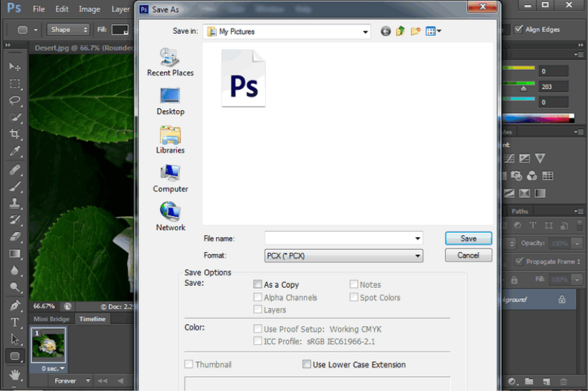Open the Shape mode dropdown
588x391 pixels.
pos(68,29)
